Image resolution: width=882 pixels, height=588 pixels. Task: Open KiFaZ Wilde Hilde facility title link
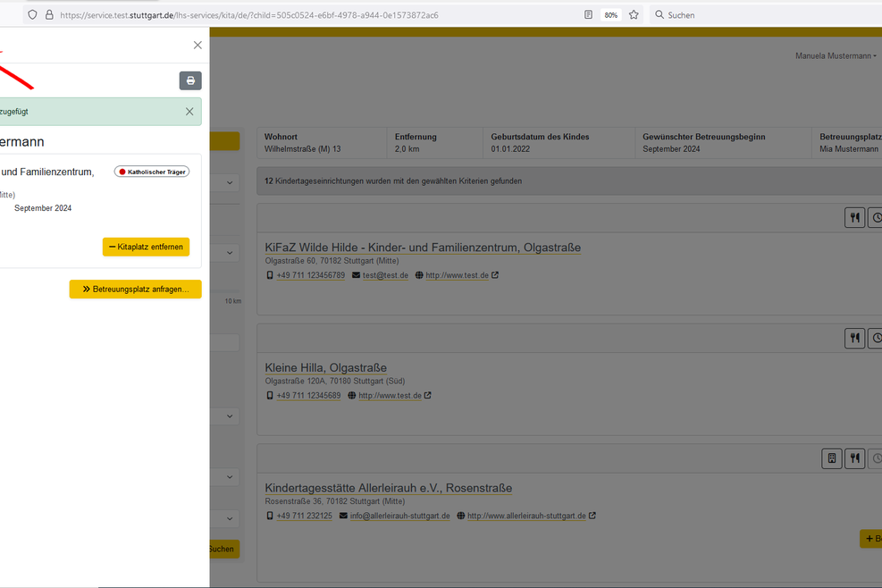pyautogui.click(x=422, y=248)
